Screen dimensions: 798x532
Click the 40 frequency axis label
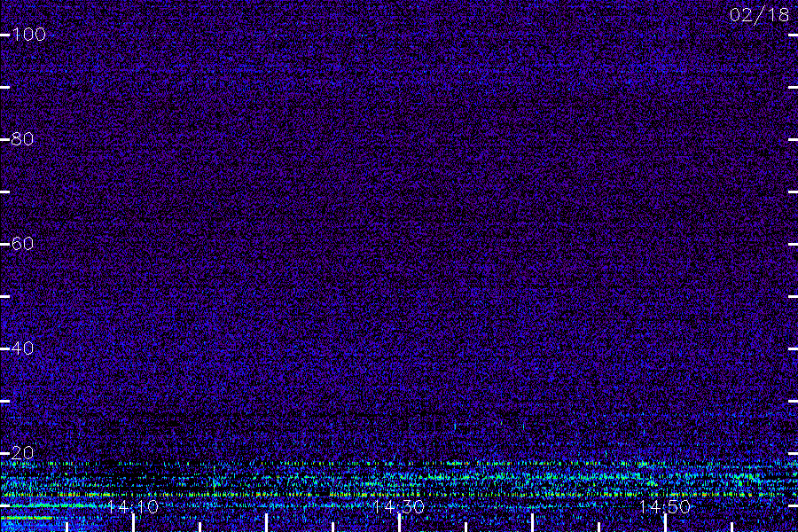click(x=22, y=348)
